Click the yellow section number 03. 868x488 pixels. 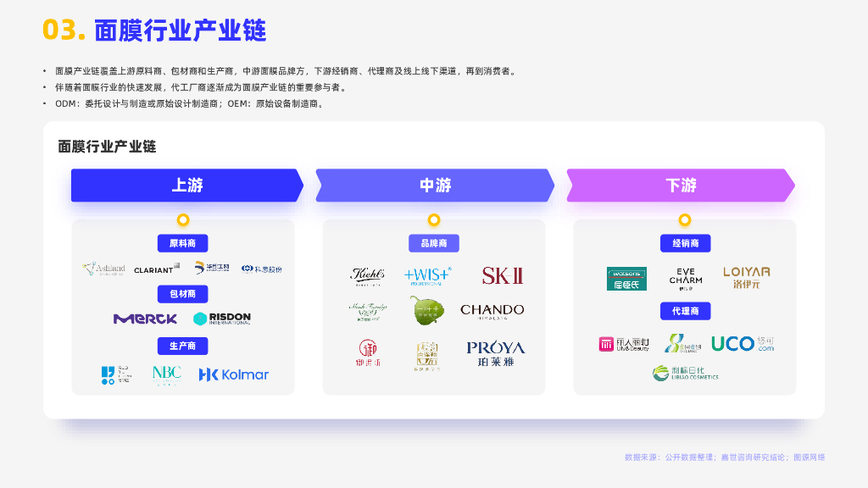[x=64, y=30]
